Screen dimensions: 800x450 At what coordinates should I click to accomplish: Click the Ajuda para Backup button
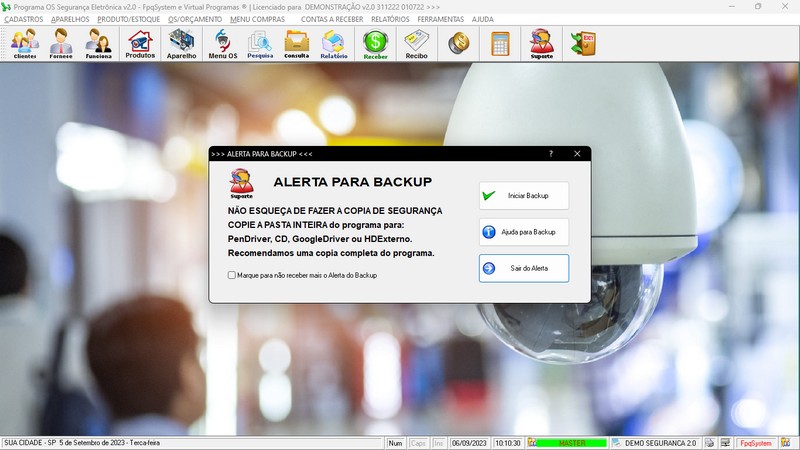tap(524, 232)
